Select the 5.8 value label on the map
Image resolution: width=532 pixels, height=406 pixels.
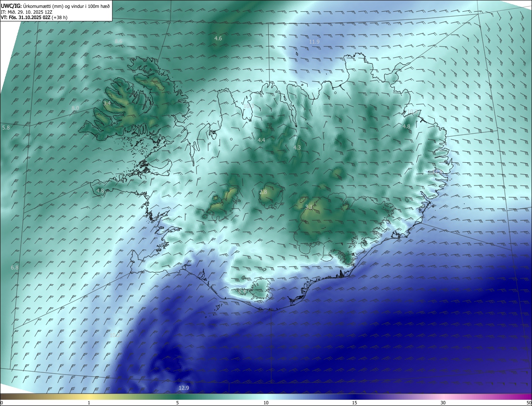pyautogui.click(x=6, y=127)
